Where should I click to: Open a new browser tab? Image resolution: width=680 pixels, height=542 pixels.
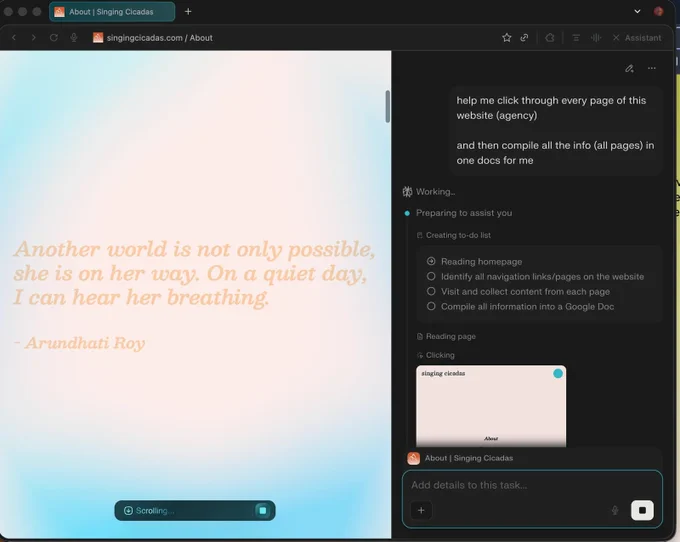tap(188, 12)
